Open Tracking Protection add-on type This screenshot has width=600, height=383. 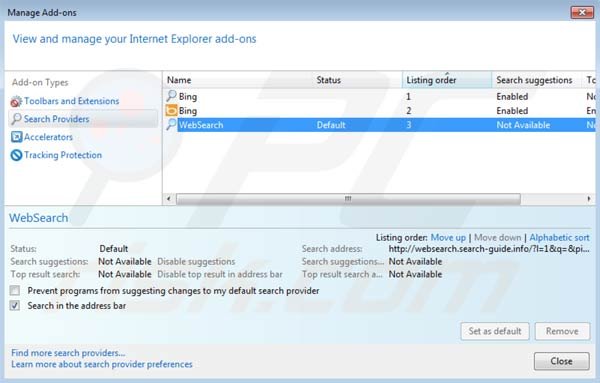tap(63, 155)
